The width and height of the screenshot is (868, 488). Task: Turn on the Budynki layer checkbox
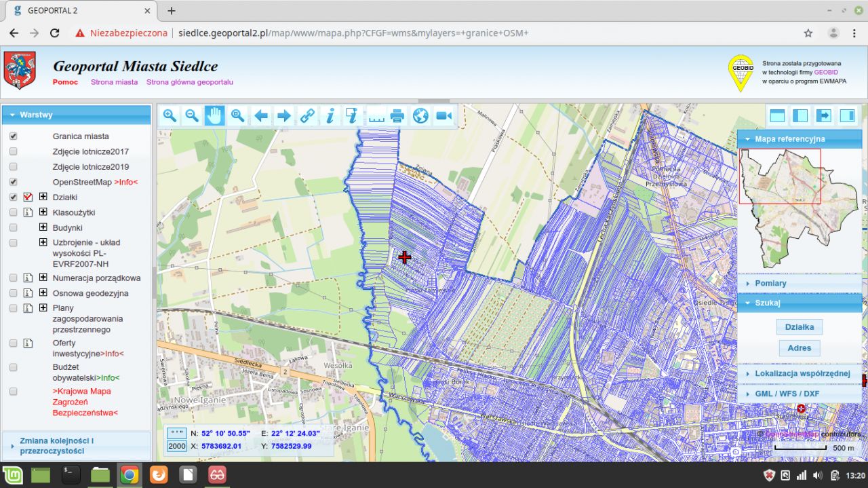click(14, 227)
